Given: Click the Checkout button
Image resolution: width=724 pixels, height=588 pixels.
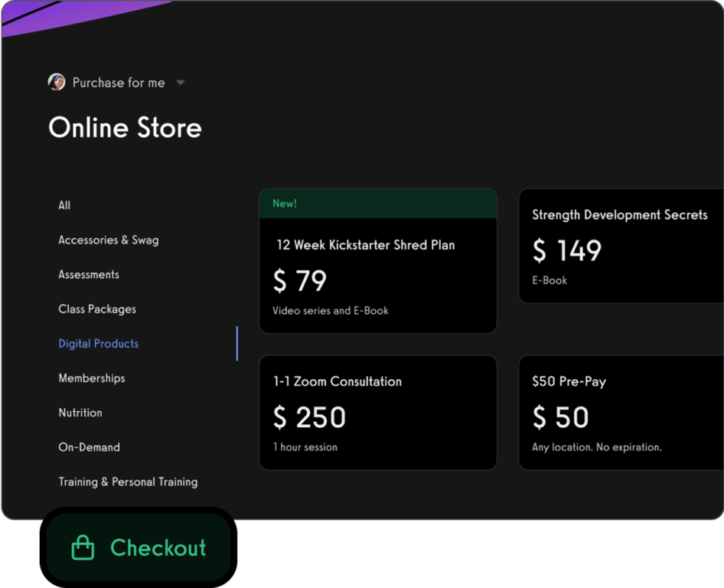Looking at the screenshot, I should (x=138, y=547).
